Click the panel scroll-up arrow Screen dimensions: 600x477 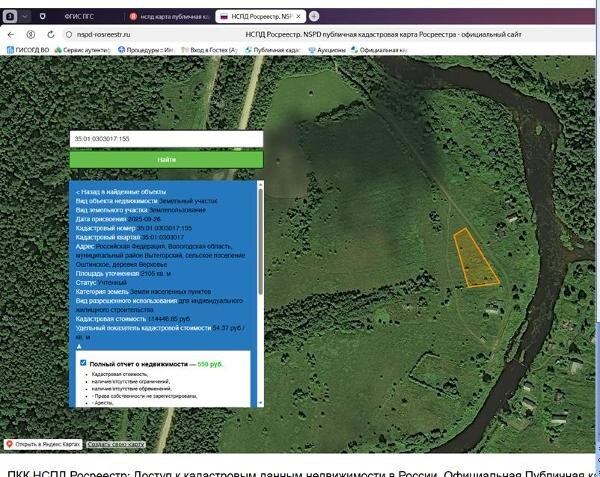261,184
